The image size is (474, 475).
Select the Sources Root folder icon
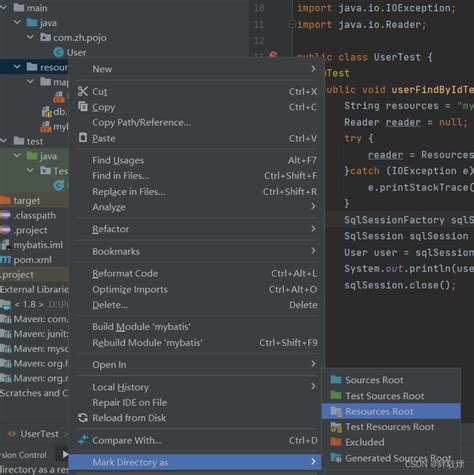click(x=336, y=380)
